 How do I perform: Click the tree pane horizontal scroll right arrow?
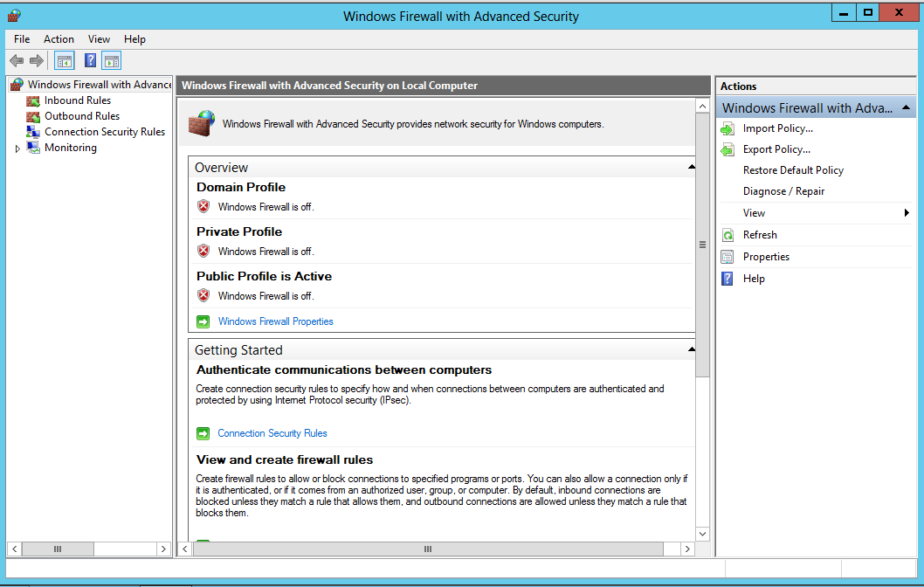coord(163,549)
